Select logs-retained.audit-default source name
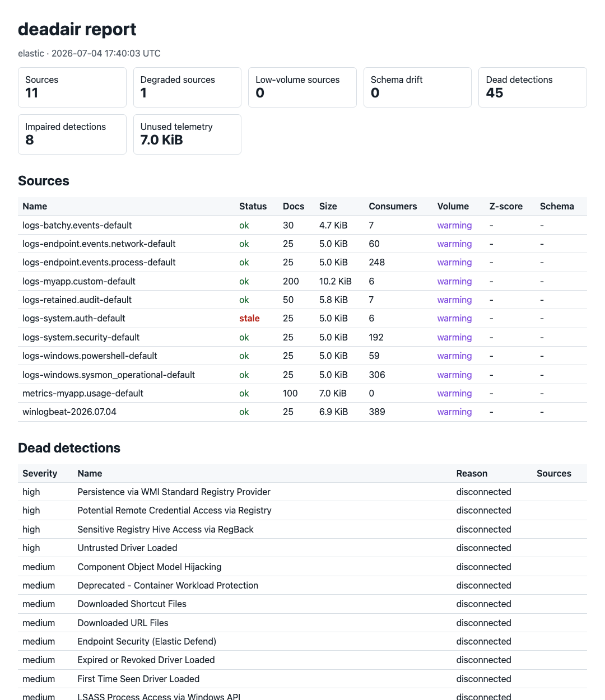605x700 pixels. (77, 300)
